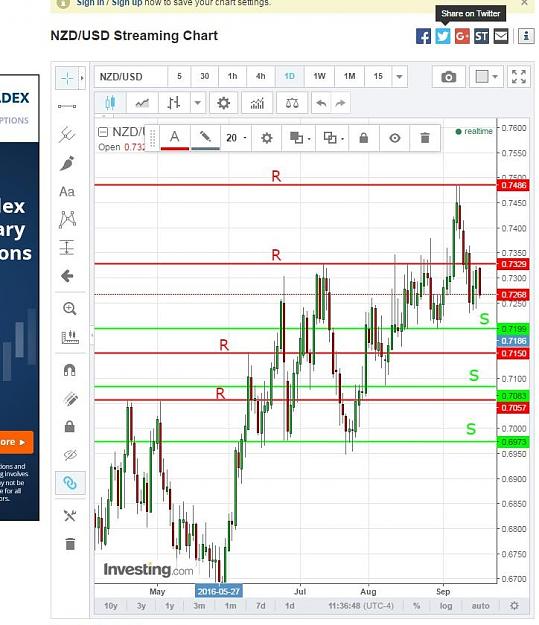Share chart on Twitter

click(443, 36)
